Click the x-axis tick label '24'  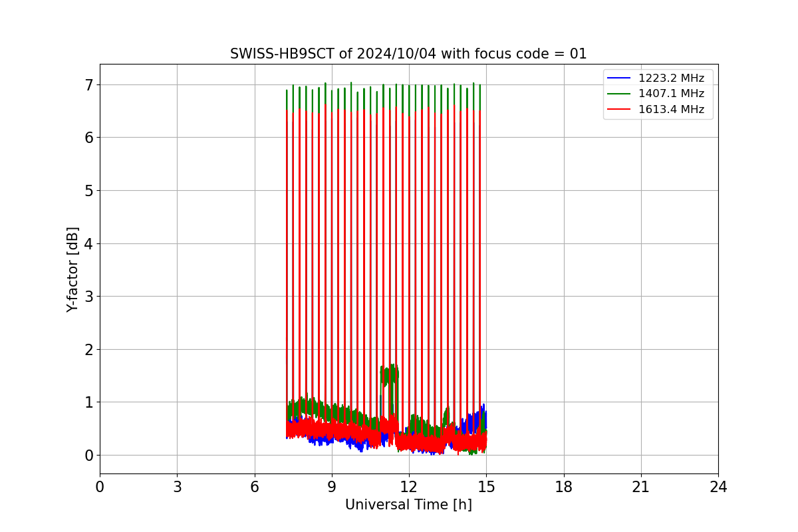[x=718, y=487]
